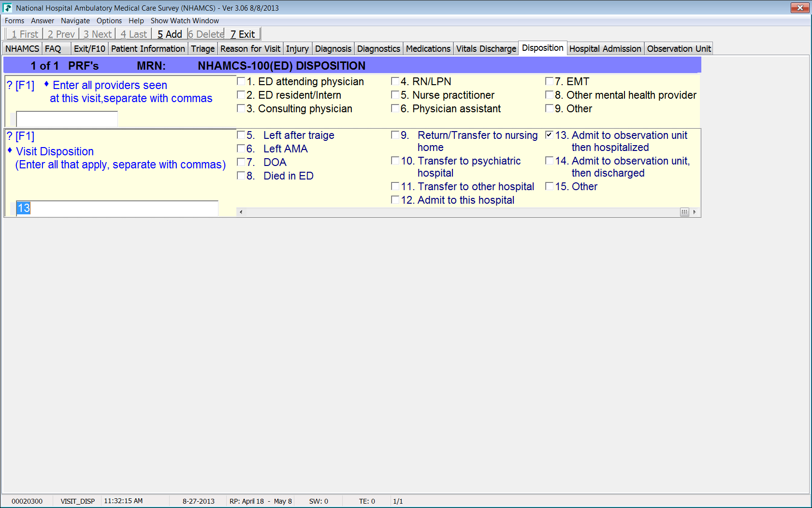
Task: Open Show Watch Window menu item
Action: (185, 21)
